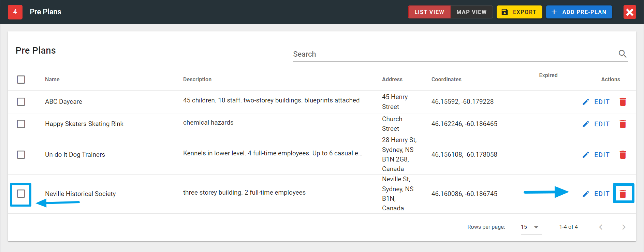Delete the ABC Daycare pre-plan
Screen dimensions: 644x252
click(x=623, y=102)
